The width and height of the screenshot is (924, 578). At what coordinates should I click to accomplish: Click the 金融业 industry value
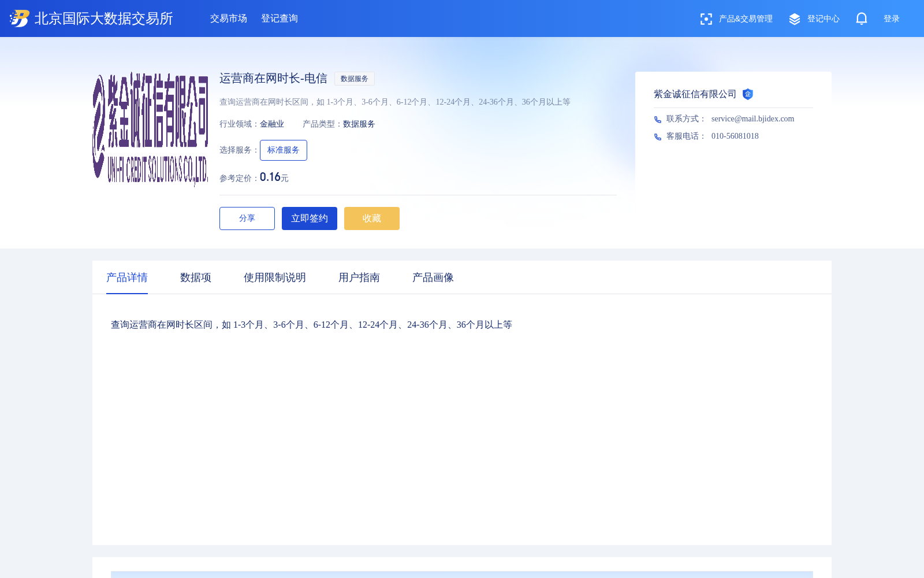pos(272,124)
